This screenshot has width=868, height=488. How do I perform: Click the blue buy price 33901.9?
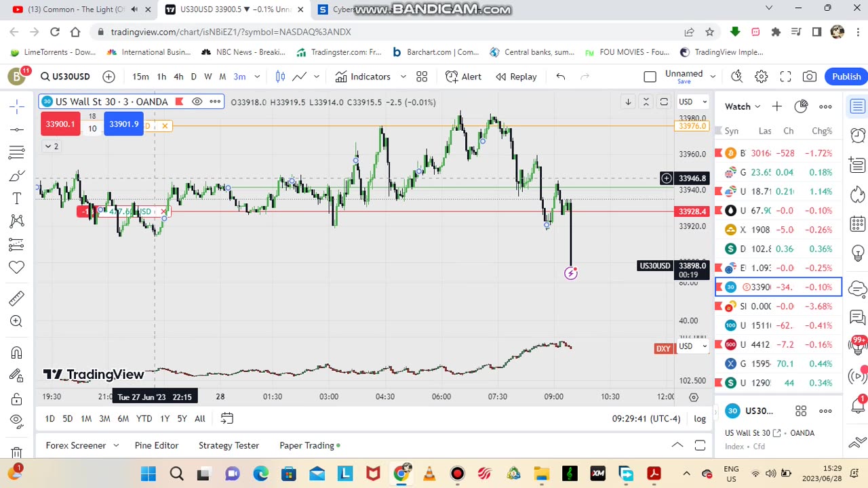tap(124, 124)
